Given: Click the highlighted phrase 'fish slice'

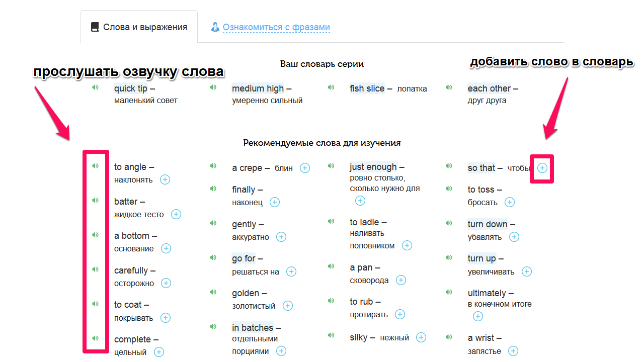Looking at the screenshot, I should pos(367,88).
